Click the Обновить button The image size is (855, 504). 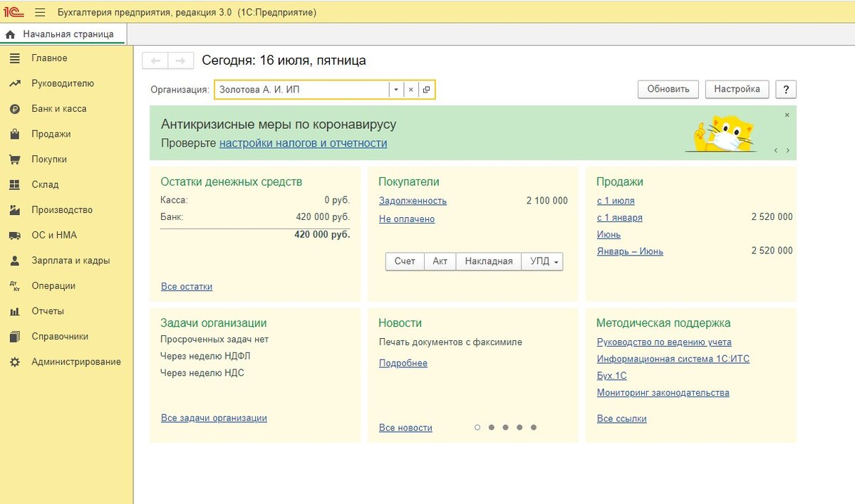[x=668, y=89]
